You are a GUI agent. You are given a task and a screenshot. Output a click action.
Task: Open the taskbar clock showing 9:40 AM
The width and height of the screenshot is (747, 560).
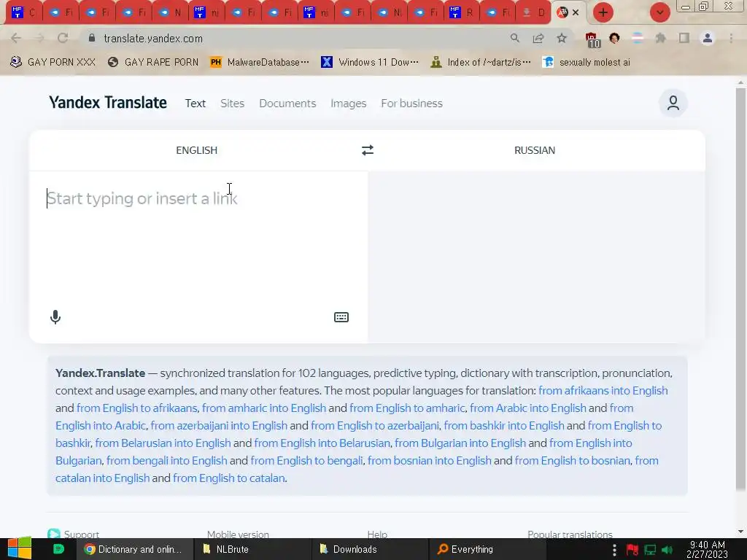(x=708, y=550)
